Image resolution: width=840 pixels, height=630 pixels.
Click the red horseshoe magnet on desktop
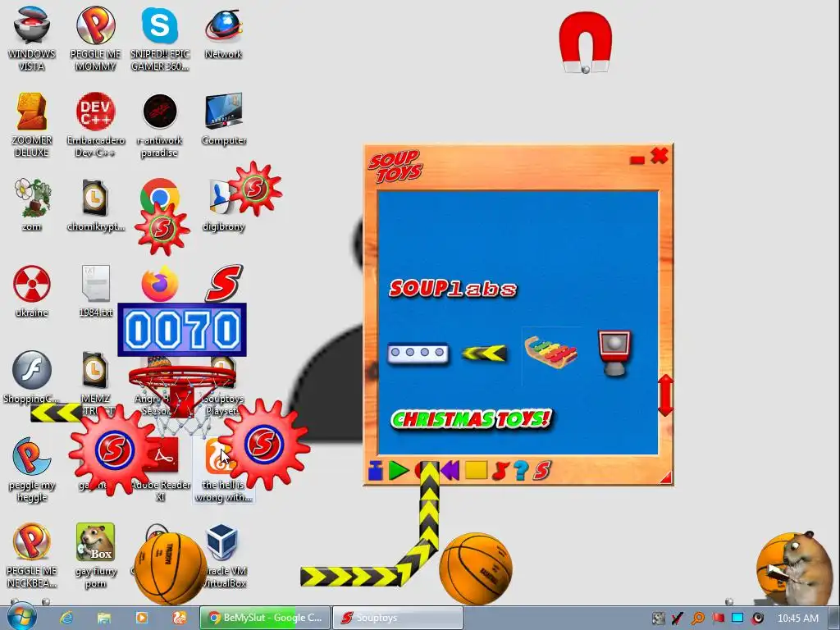(585, 43)
